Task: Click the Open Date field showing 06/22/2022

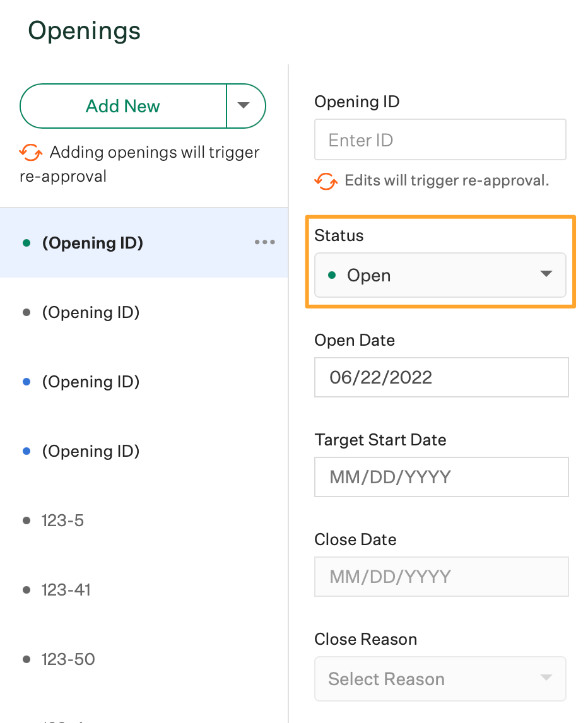Action: coord(441,377)
